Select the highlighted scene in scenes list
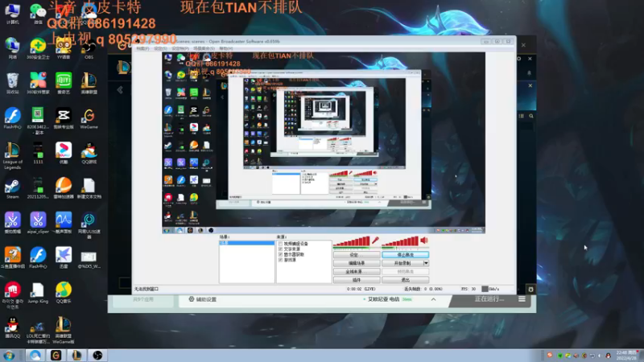The width and height of the screenshot is (644, 362). (x=247, y=243)
